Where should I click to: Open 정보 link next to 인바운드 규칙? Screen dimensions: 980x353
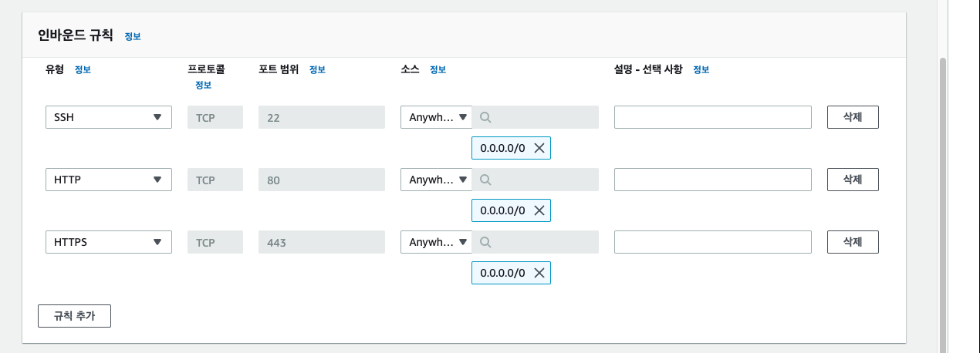click(133, 36)
